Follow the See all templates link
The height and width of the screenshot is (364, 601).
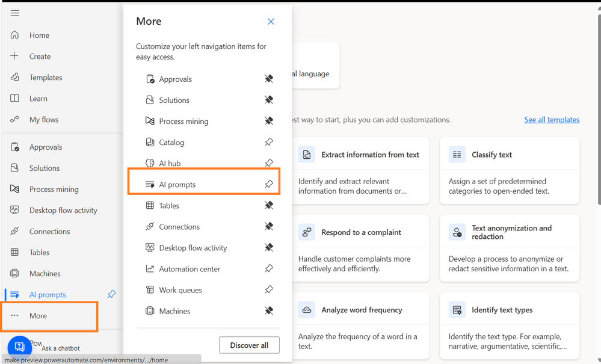click(x=552, y=120)
